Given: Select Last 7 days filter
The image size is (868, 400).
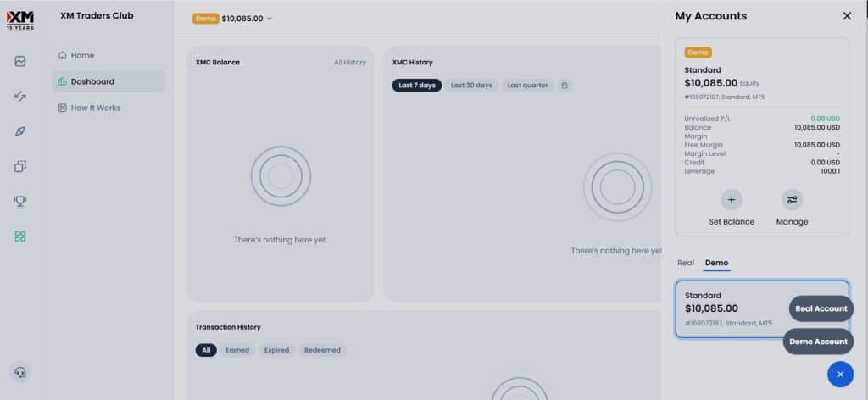Looking at the screenshot, I should click(x=417, y=86).
